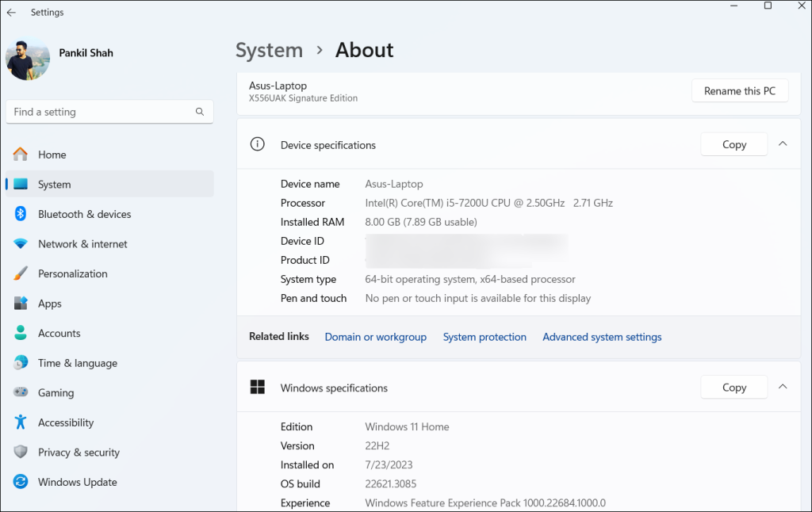Open the System protection link
The image size is (812, 512).
point(485,337)
